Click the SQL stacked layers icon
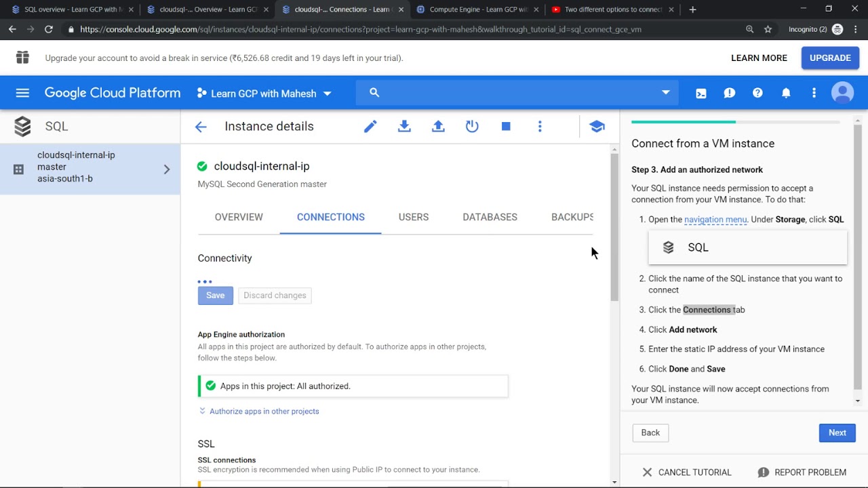 pyautogui.click(x=22, y=126)
